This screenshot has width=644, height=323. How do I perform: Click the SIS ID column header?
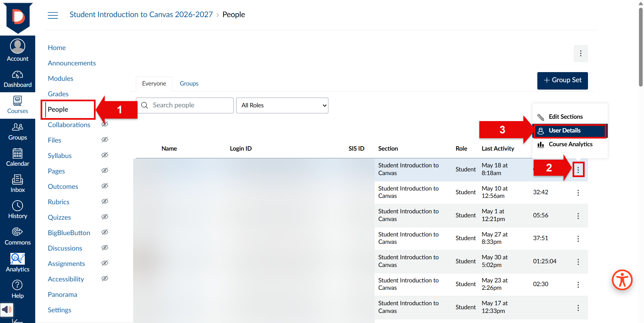coord(356,149)
